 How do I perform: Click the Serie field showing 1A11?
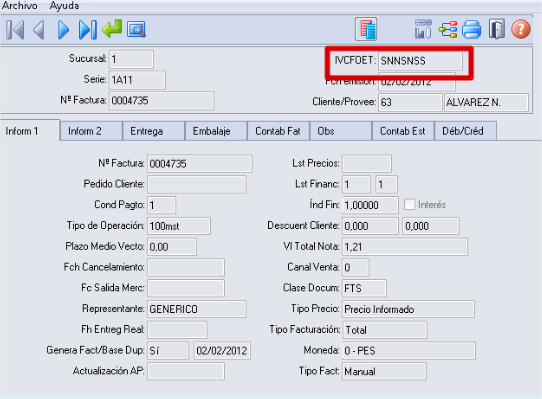137,80
